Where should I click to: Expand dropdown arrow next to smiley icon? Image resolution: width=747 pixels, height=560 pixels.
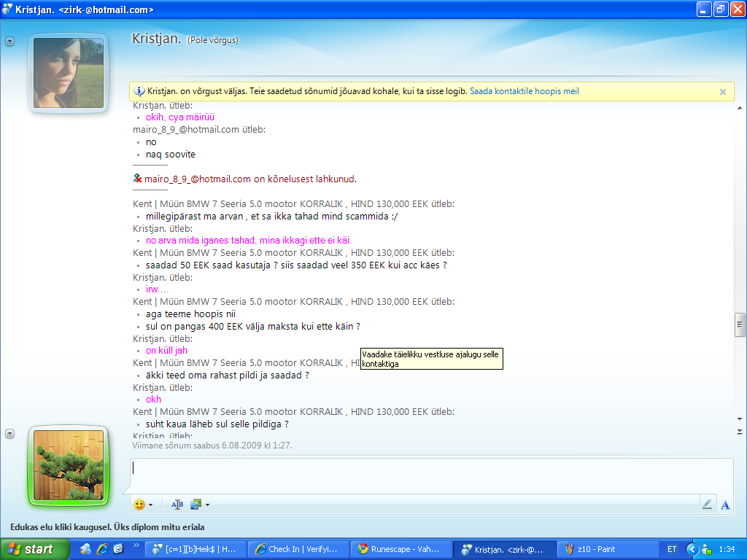coord(150,505)
